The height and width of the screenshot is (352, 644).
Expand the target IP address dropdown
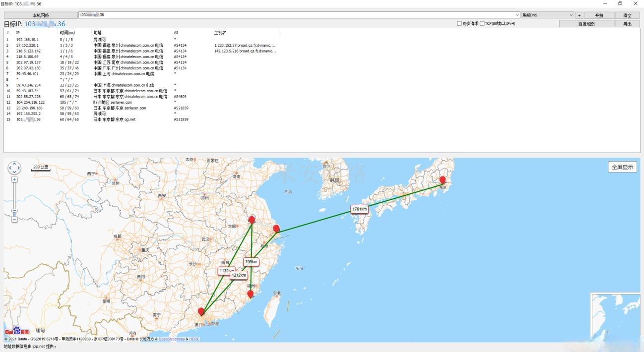(517, 15)
